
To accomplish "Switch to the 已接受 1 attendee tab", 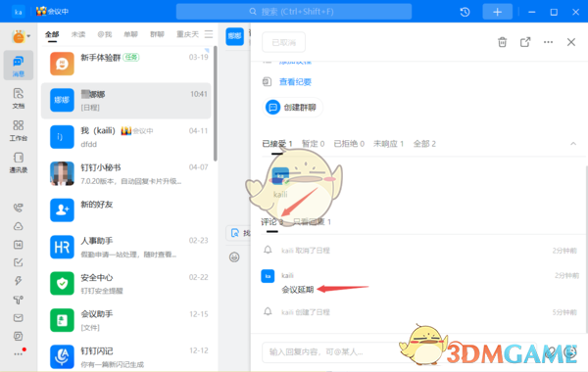I will [x=277, y=144].
